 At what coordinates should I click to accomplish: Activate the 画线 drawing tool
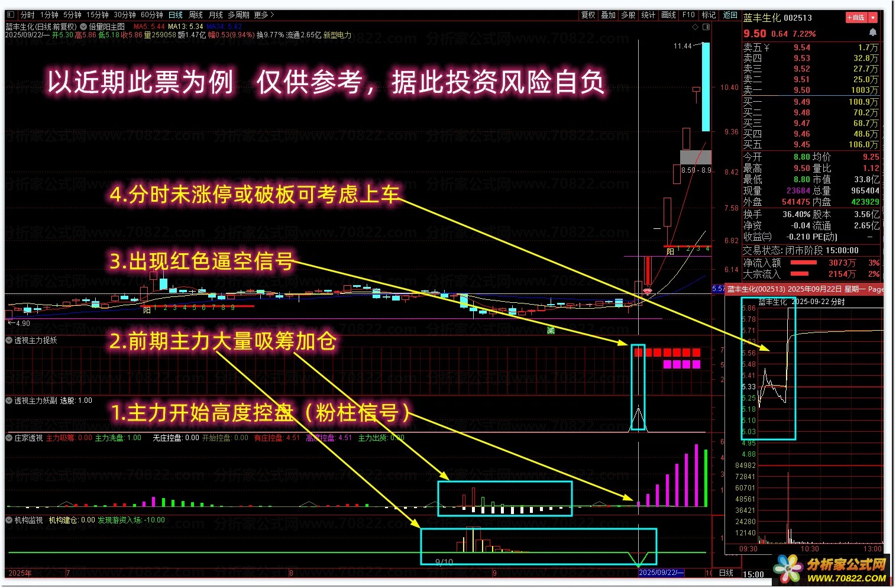(668, 15)
